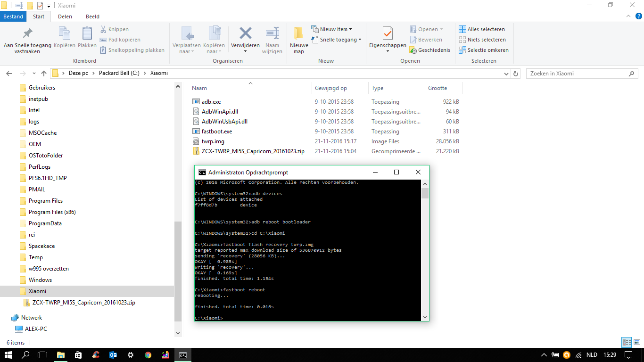Click Naam wijzigen rename icon
This screenshot has height=362, width=644.
click(x=272, y=41)
